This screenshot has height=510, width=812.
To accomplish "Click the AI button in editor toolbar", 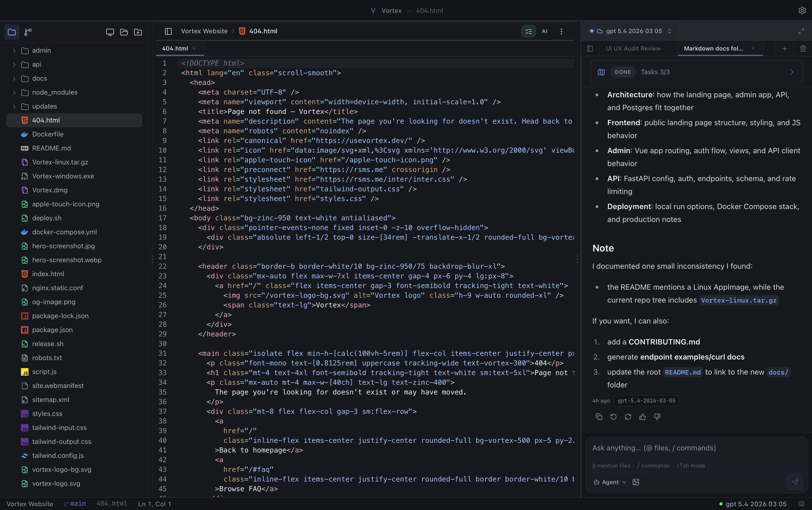I will (x=544, y=31).
